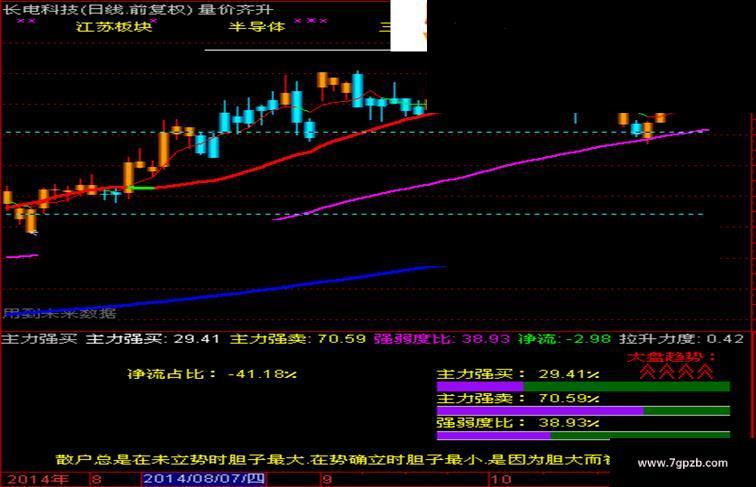Click the 强弱度比: 38.93% bar label
This screenshot has height=487, width=756.
point(518,423)
